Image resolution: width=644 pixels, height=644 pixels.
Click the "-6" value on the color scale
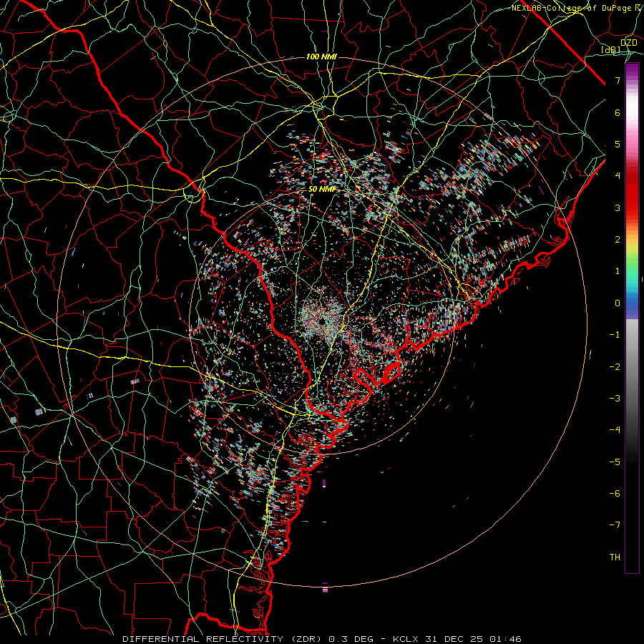pyautogui.click(x=615, y=494)
